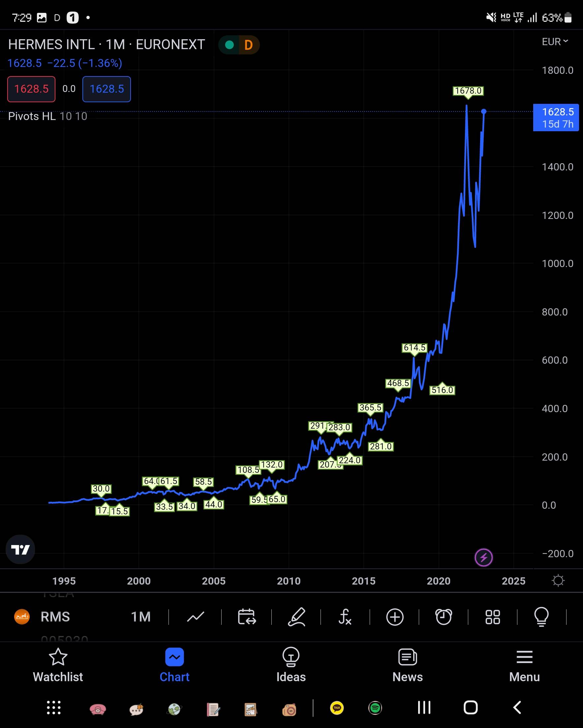
Task: Open the alarm clock alert icon
Action: pyautogui.click(x=444, y=617)
